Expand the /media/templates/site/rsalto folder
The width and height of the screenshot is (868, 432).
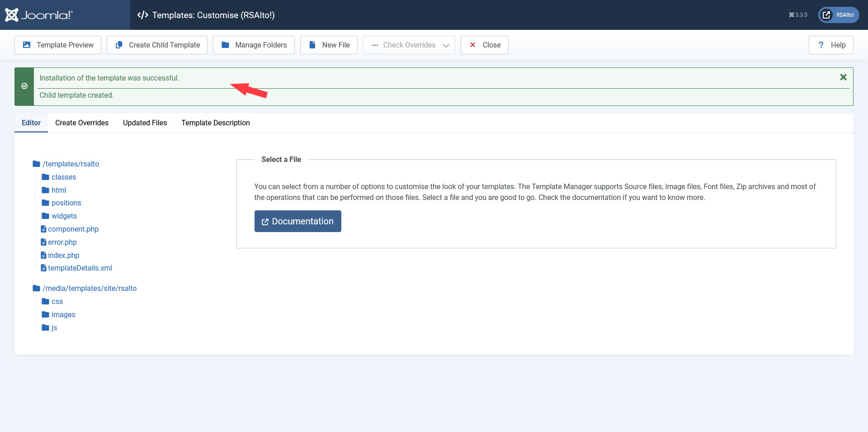(x=85, y=288)
